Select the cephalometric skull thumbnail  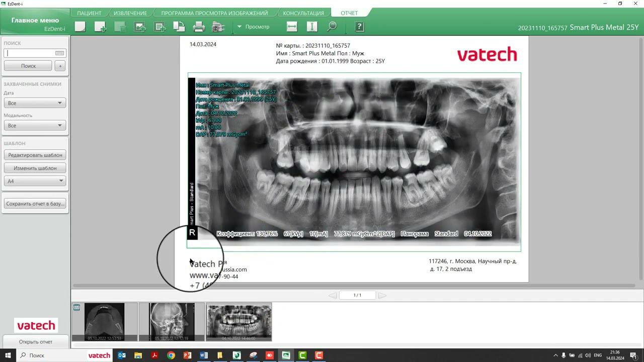172,322
